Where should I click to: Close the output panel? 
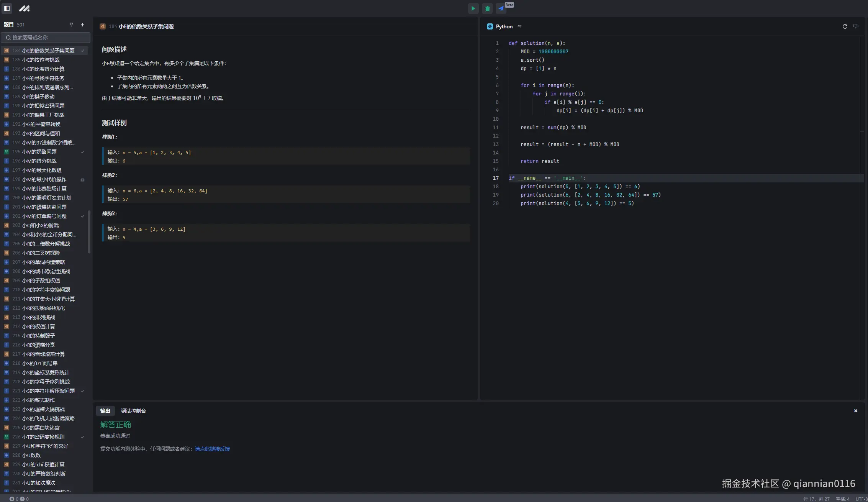(x=855, y=411)
